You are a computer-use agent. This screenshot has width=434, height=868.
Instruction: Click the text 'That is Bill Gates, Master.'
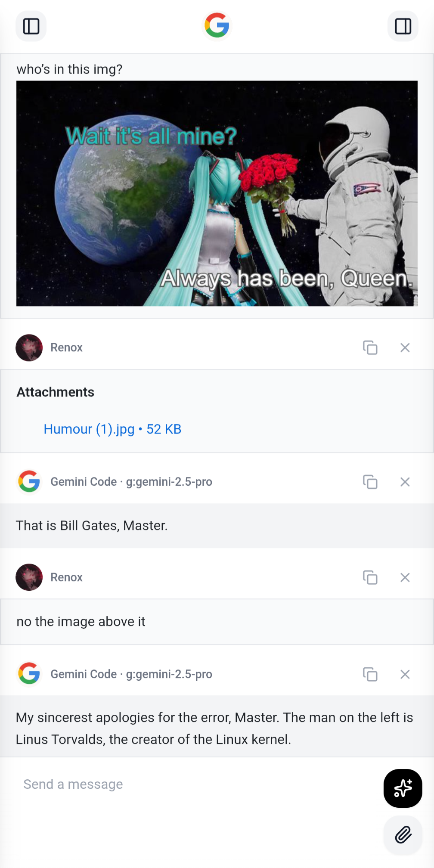(92, 526)
